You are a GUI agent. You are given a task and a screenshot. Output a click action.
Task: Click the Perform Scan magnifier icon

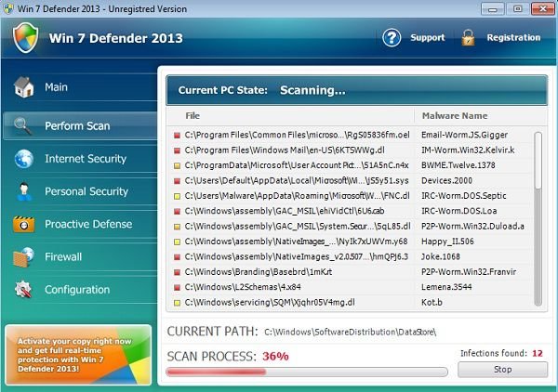[x=22, y=126]
